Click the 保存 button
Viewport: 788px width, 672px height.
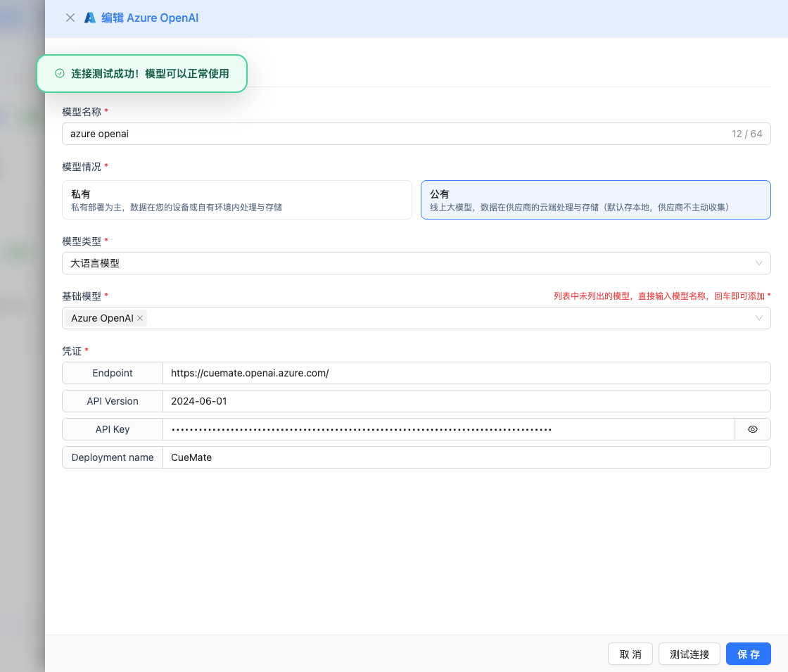click(x=748, y=654)
